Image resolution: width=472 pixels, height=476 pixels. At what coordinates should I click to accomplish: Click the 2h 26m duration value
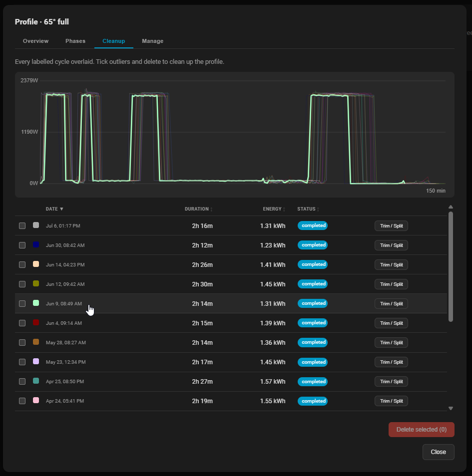202,265
